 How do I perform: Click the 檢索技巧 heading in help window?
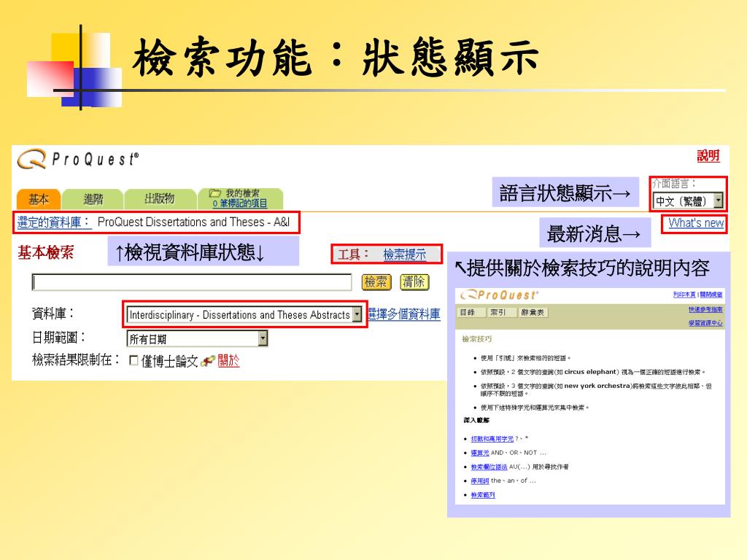coord(477,339)
